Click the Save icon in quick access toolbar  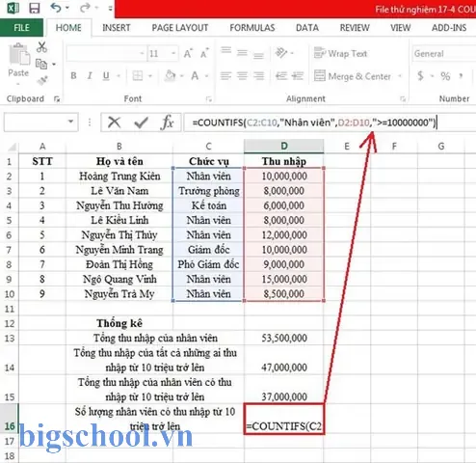[34, 8]
